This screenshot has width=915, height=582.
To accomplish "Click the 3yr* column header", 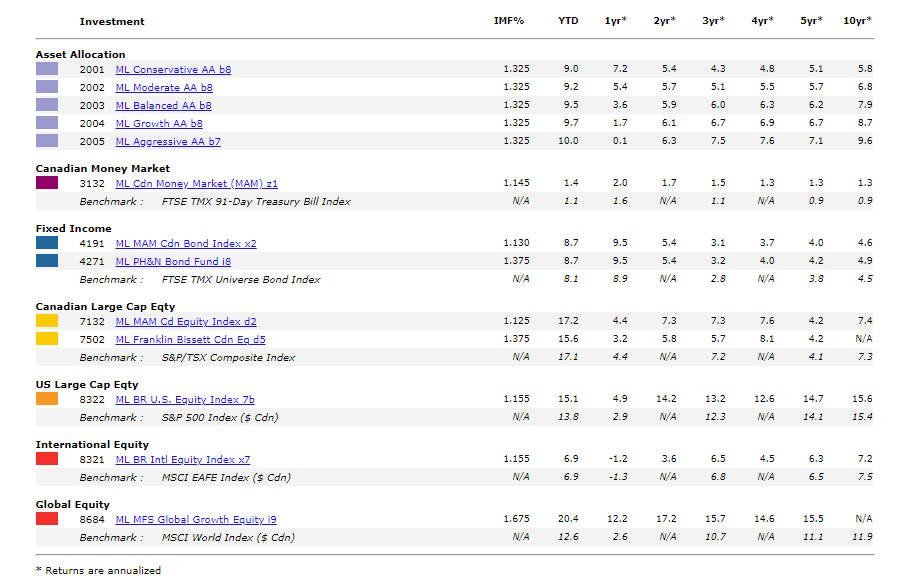I will click(x=714, y=21).
